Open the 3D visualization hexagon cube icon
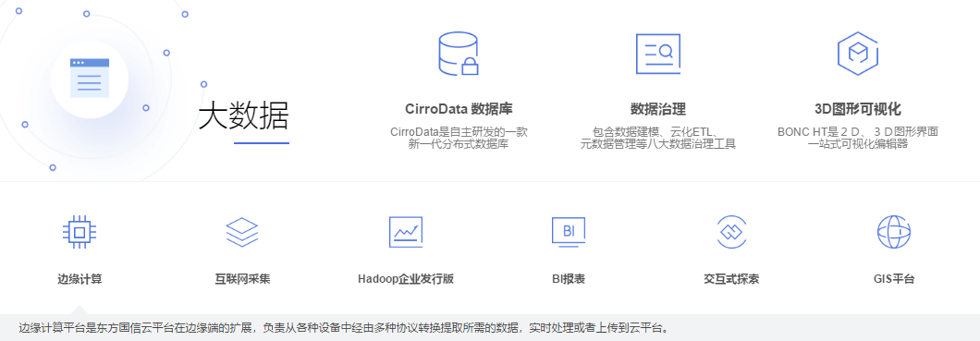 (x=858, y=53)
